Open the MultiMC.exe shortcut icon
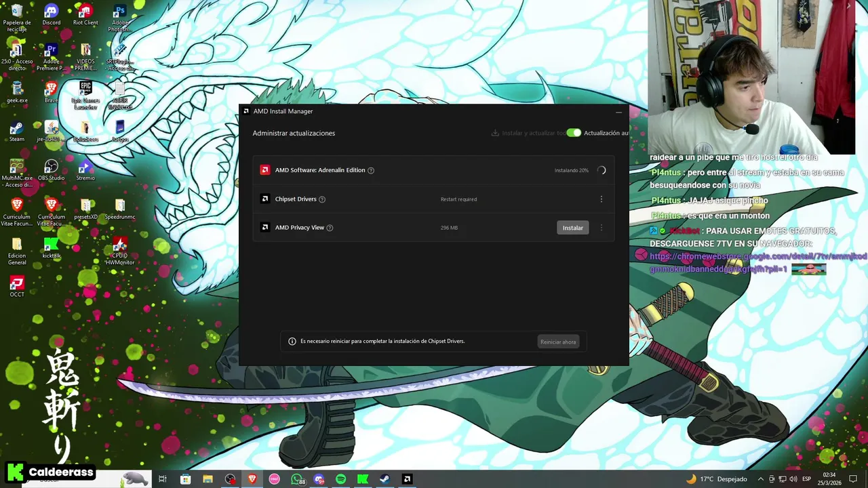Viewport: 868px width, 488px height. [x=17, y=173]
